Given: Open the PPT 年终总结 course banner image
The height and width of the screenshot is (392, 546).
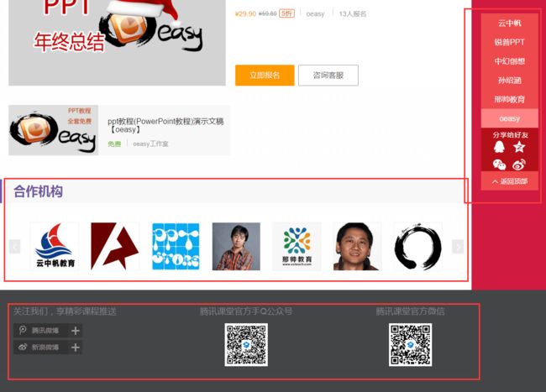Looking at the screenshot, I should pyautogui.click(x=117, y=43).
